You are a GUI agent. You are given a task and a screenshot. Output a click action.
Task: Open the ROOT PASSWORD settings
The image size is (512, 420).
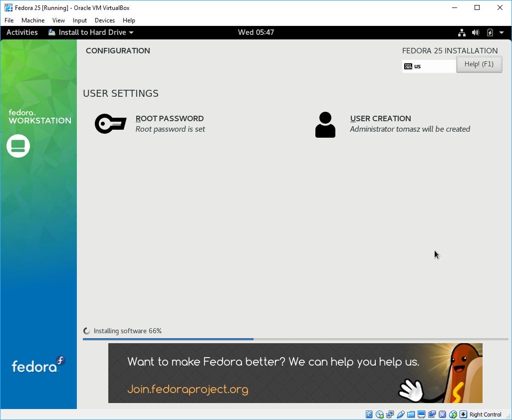click(150, 124)
